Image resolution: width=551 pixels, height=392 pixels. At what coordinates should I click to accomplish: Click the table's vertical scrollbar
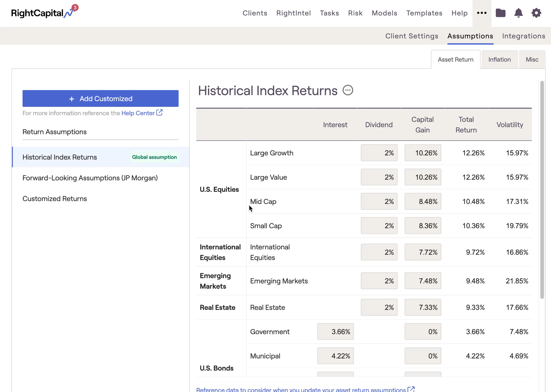click(x=542, y=190)
